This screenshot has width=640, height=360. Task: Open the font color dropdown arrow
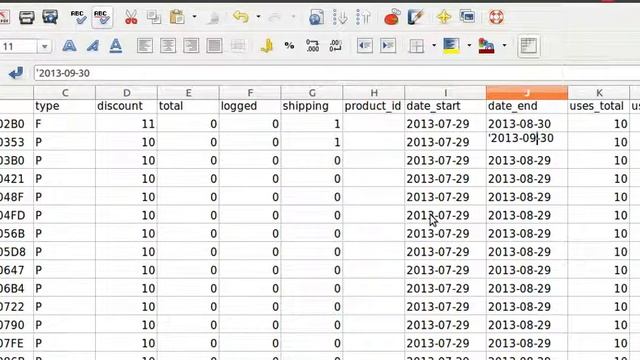coord(504,46)
